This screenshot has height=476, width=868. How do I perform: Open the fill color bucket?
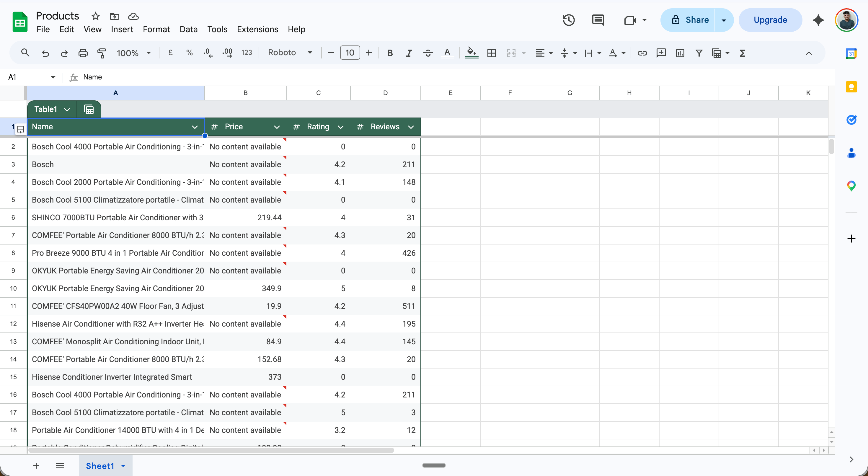tap(471, 53)
